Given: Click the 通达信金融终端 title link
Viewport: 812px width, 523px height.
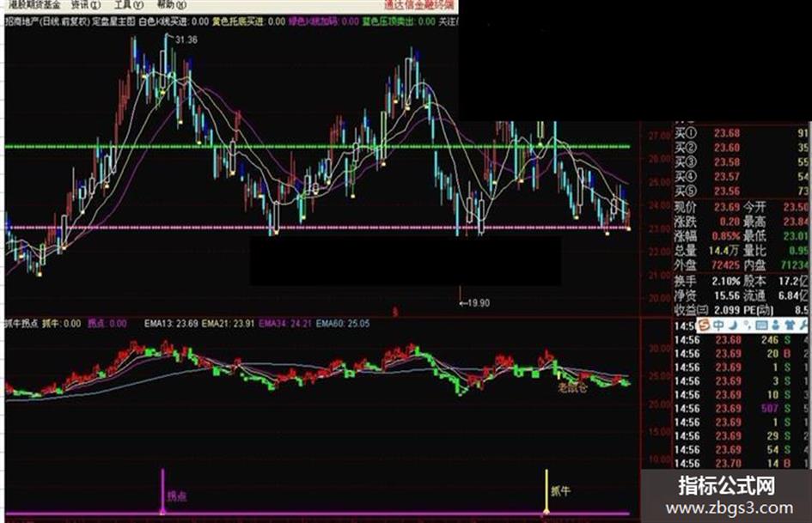Looking at the screenshot, I should (418, 5).
